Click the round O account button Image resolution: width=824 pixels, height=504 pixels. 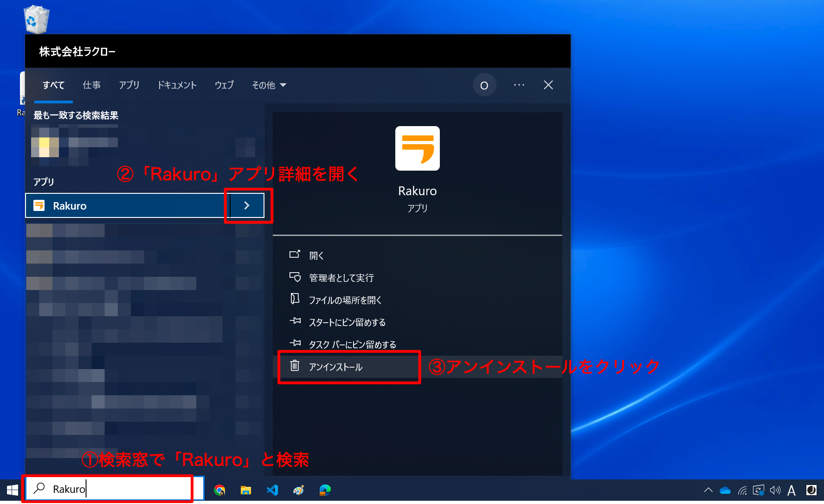click(484, 85)
